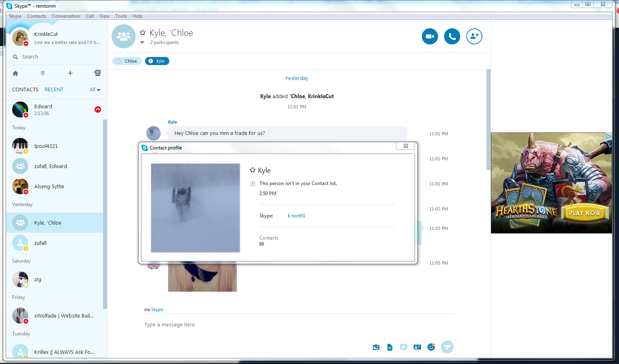This screenshot has height=364, width=619.
Task: Click Kyle profile picture in Contact profile
Action: point(196,208)
